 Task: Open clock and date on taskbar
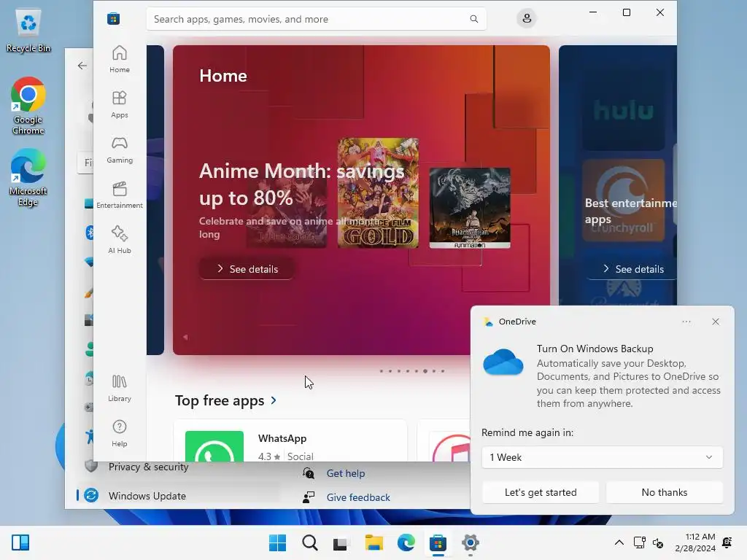pos(695,542)
